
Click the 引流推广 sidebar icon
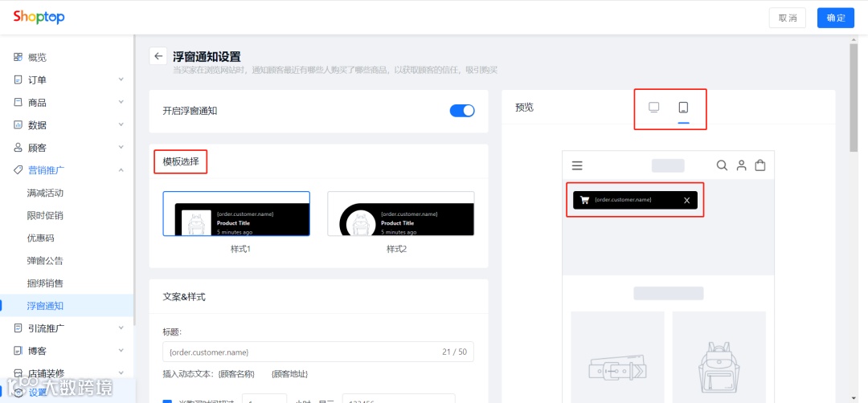click(18, 328)
